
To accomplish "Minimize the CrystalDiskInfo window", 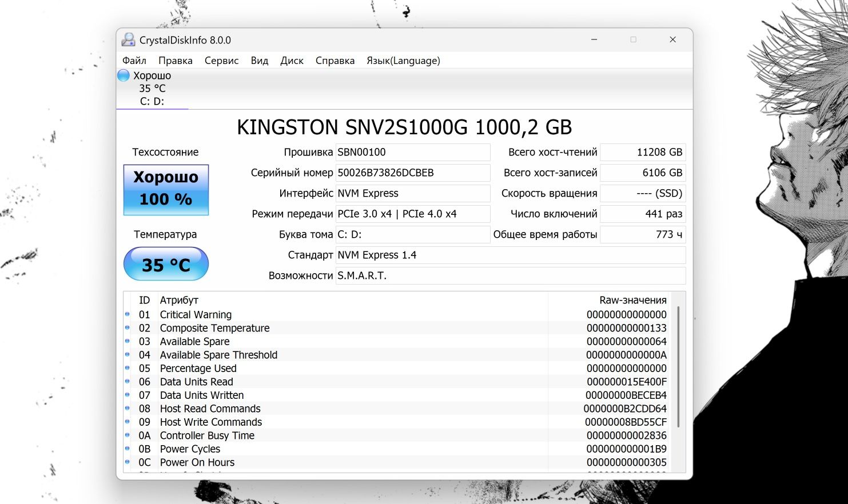I will (x=594, y=39).
